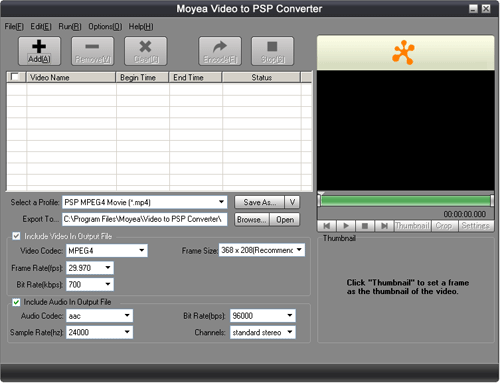Screen dimensions: 500x383
Task: Toggle the select-all checkbox in list header
Action: pos(15,77)
